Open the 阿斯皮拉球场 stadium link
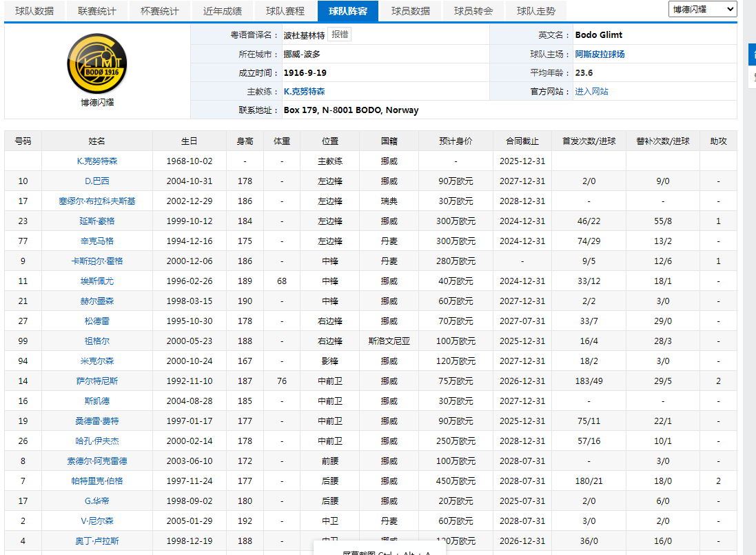The width and height of the screenshot is (756, 555). click(x=600, y=54)
